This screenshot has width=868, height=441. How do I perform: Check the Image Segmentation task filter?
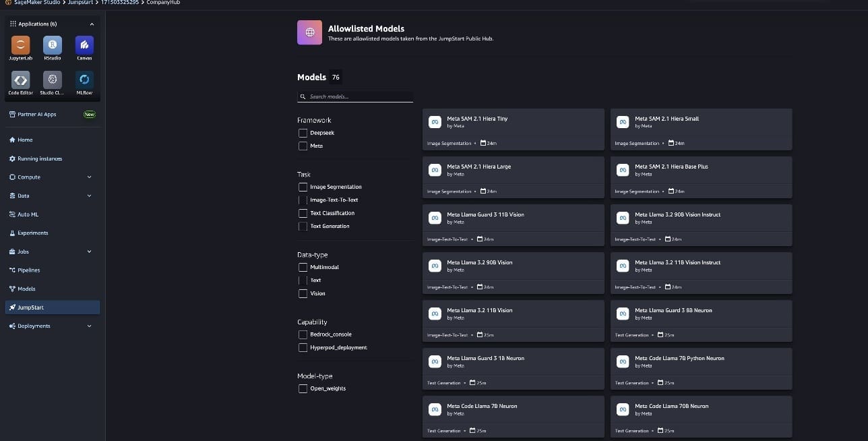coord(303,187)
